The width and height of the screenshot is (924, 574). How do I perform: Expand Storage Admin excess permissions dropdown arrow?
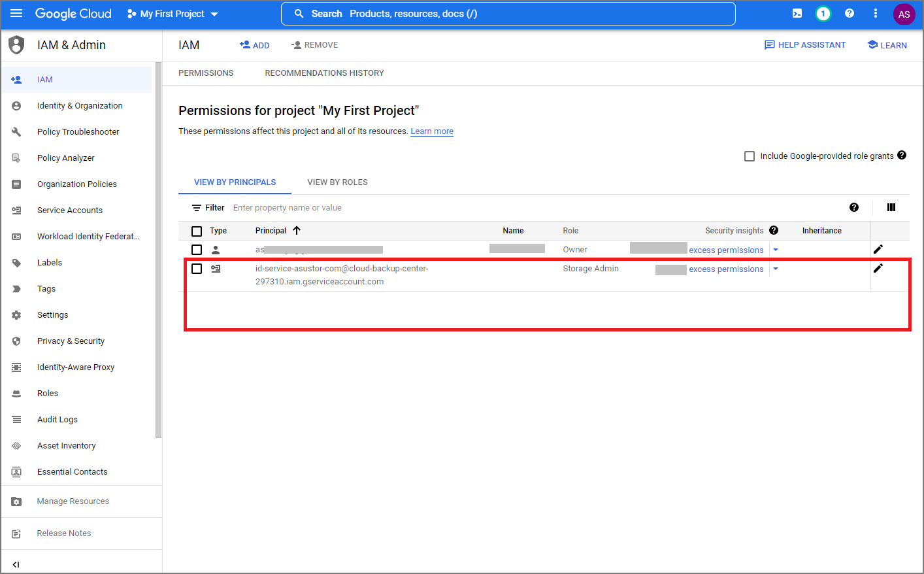coord(776,269)
